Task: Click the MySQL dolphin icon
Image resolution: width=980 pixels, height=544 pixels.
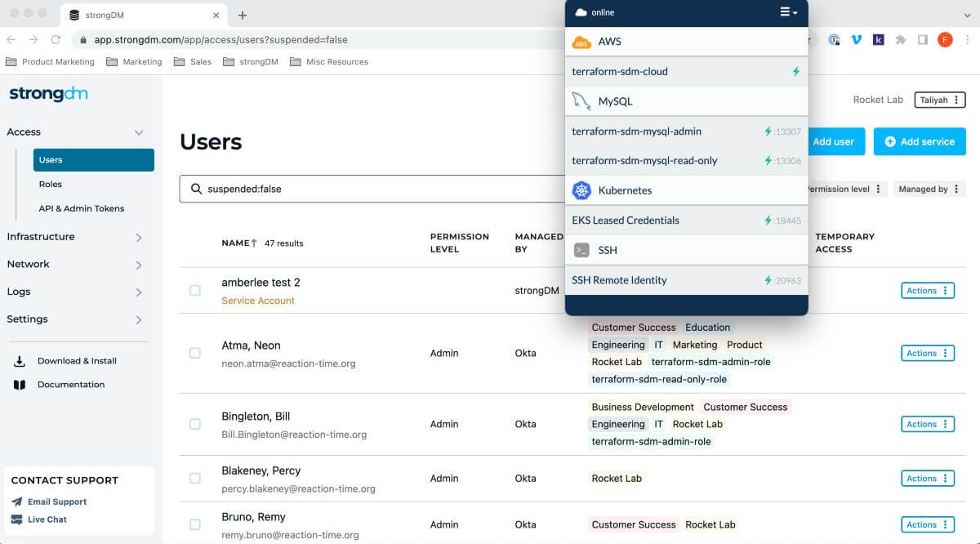Action: (x=581, y=101)
